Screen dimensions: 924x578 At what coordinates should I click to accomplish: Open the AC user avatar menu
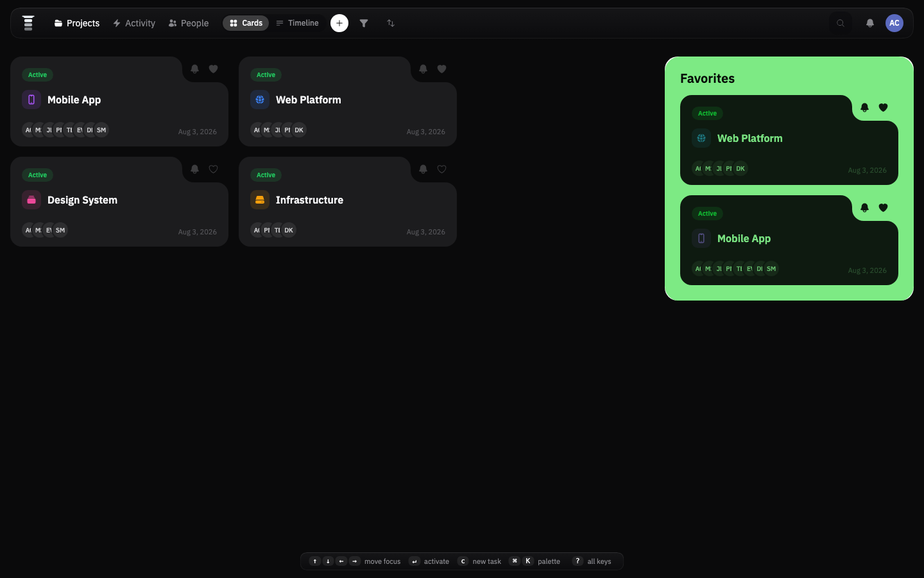[x=894, y=23]
